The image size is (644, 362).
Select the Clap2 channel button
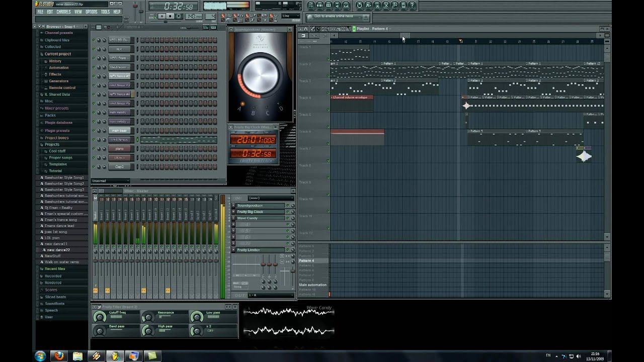[119, 167]
